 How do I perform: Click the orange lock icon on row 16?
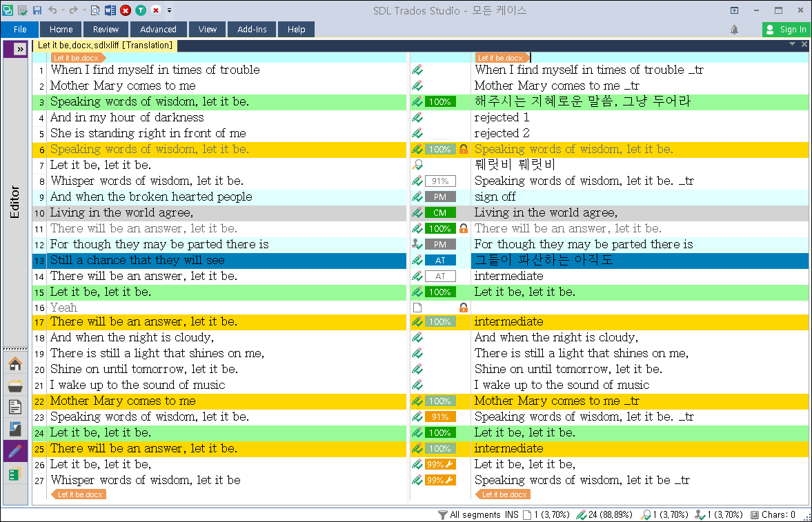coord(464,308)
